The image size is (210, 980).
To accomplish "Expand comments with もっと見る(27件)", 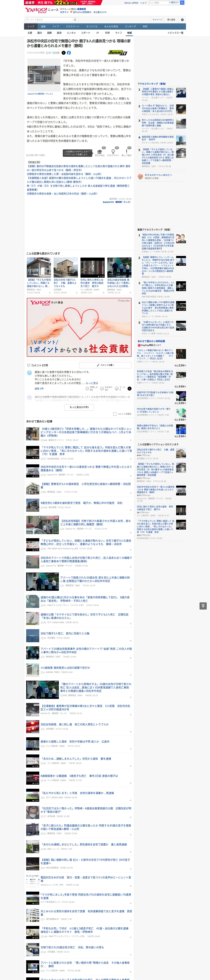I will click(x=79, y=407).
